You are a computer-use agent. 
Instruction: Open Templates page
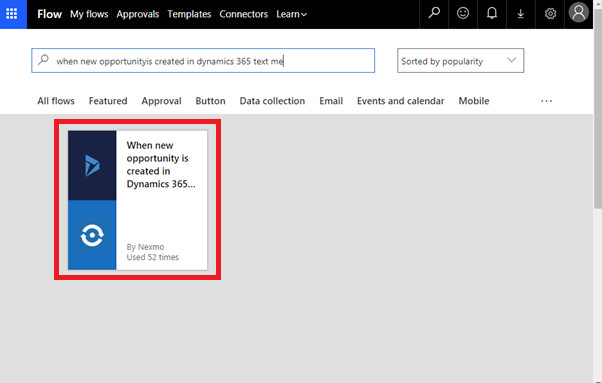click(x=189, y=14)
